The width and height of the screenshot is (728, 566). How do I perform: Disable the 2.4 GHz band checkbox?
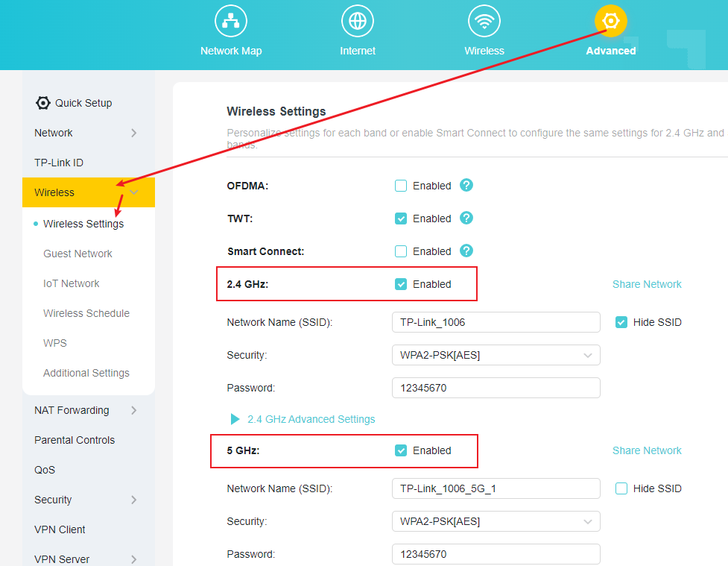tap(401, 284)
